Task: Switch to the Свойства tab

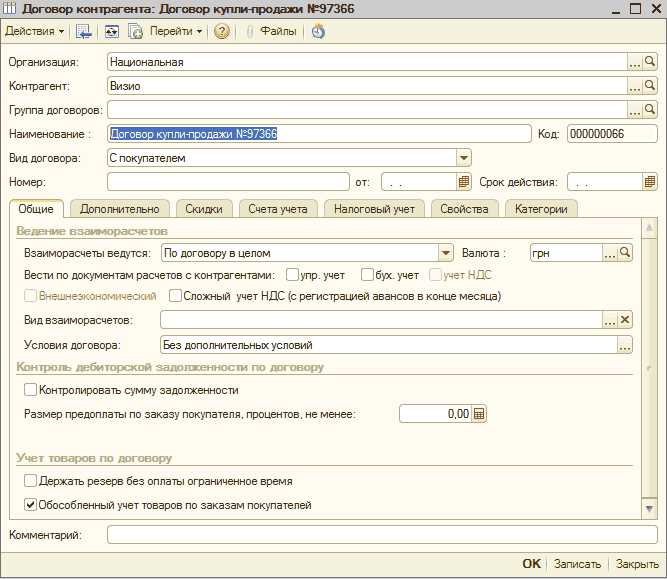Action: tap(464, 209)
